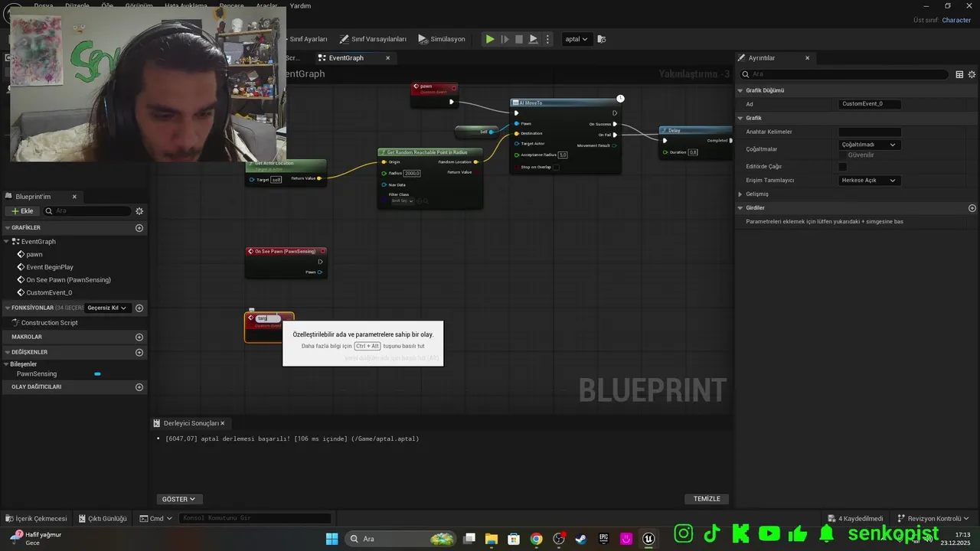
Task: Select the Ayrıntılar details tab
Action: click(762, 58)
